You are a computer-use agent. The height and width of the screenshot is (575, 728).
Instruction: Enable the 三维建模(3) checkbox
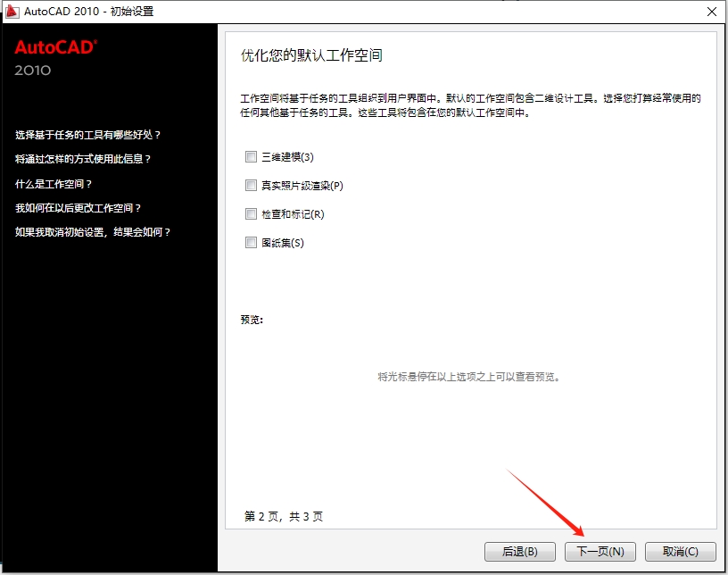(x=251, y=156)
